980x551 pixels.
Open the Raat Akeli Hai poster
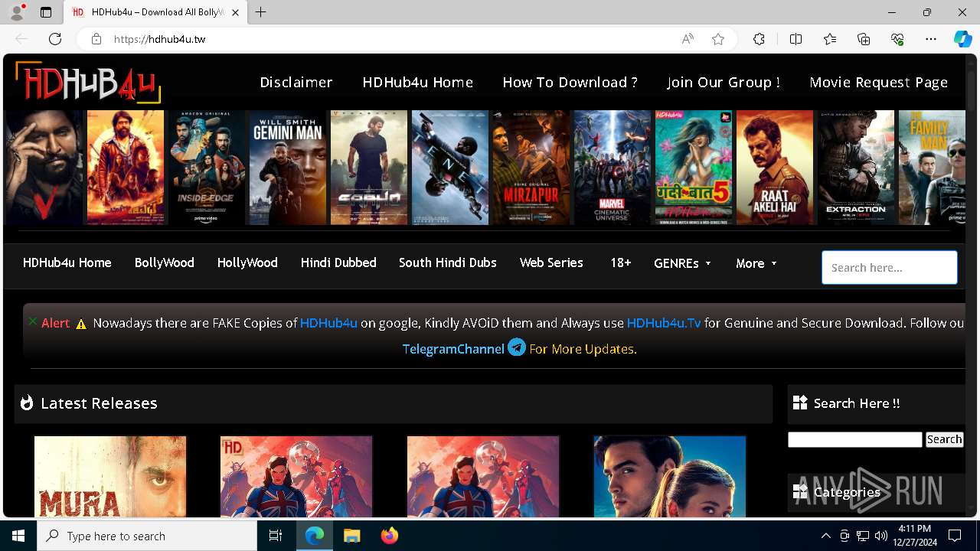[775, 168]
